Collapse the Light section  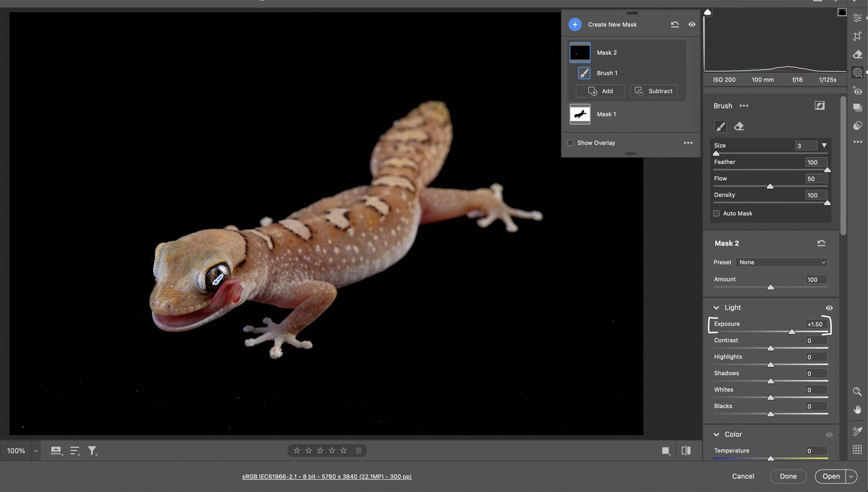[717, 307]
